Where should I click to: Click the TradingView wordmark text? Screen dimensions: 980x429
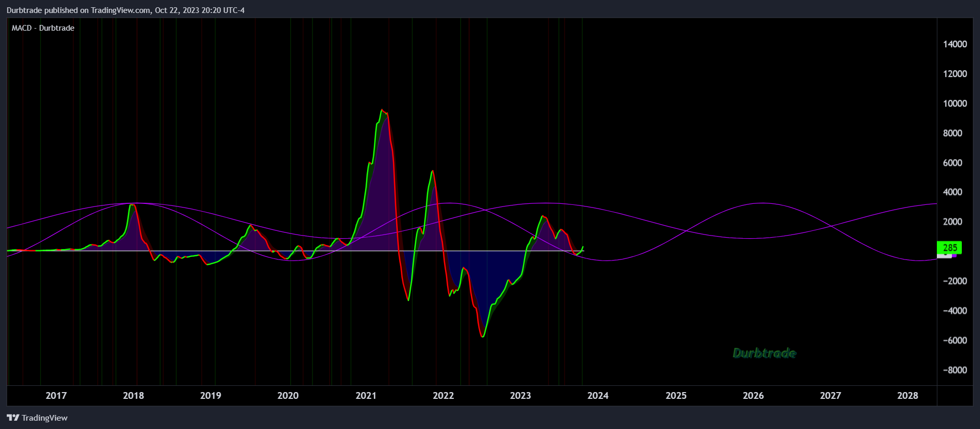pyautogui.click(x=45, y=418)
